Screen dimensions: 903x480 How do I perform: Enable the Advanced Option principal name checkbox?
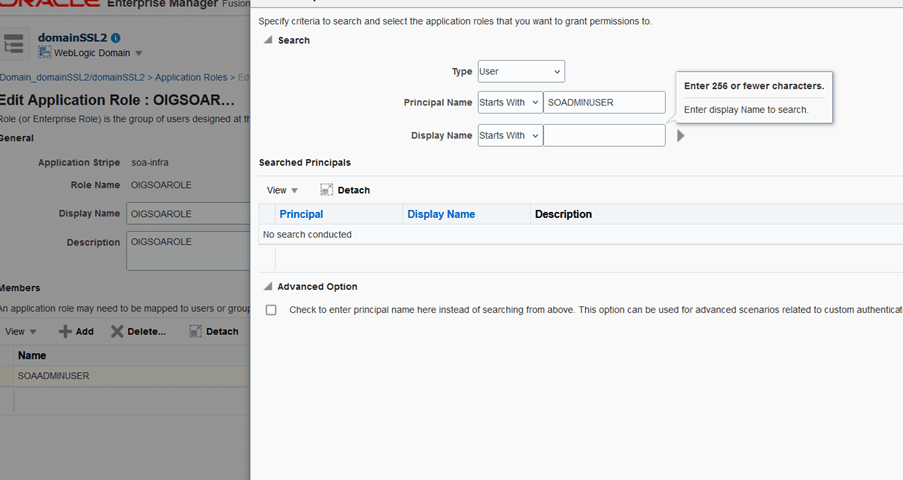271,310
